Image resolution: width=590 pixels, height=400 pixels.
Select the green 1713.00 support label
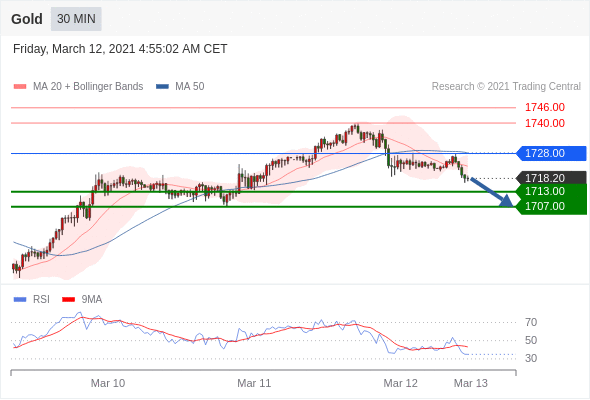click(551, 191)
